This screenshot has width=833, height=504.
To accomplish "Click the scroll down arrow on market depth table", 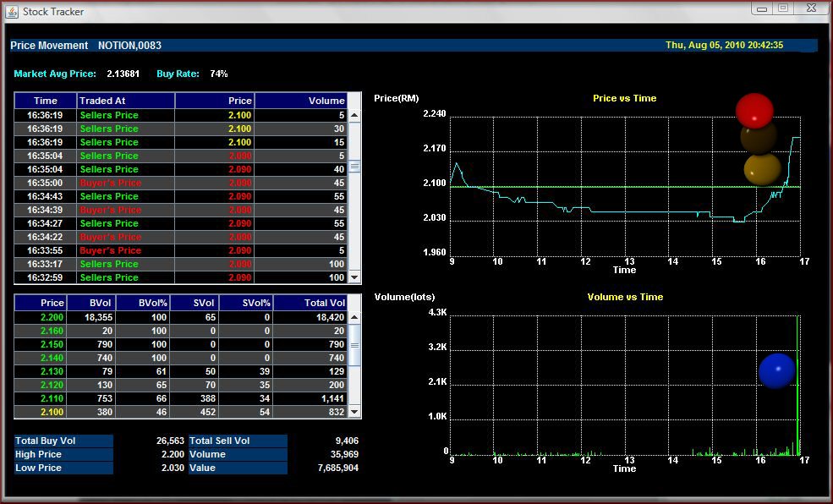I will coord(354,412).
